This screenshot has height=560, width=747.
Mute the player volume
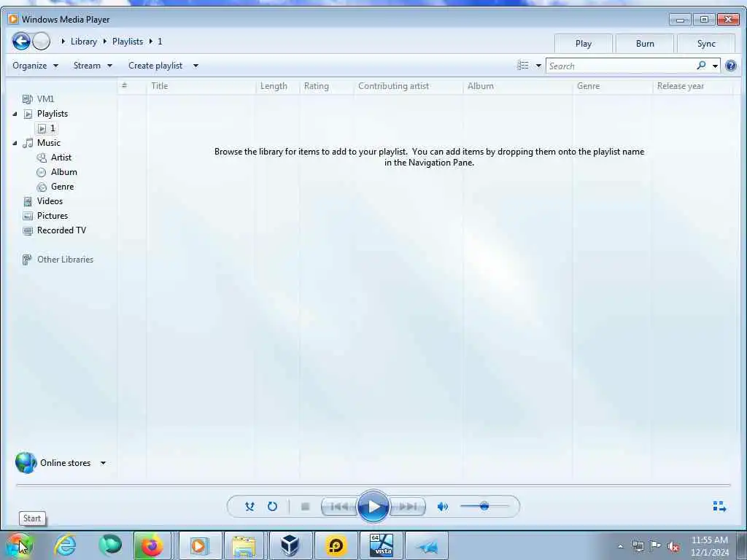443,506
